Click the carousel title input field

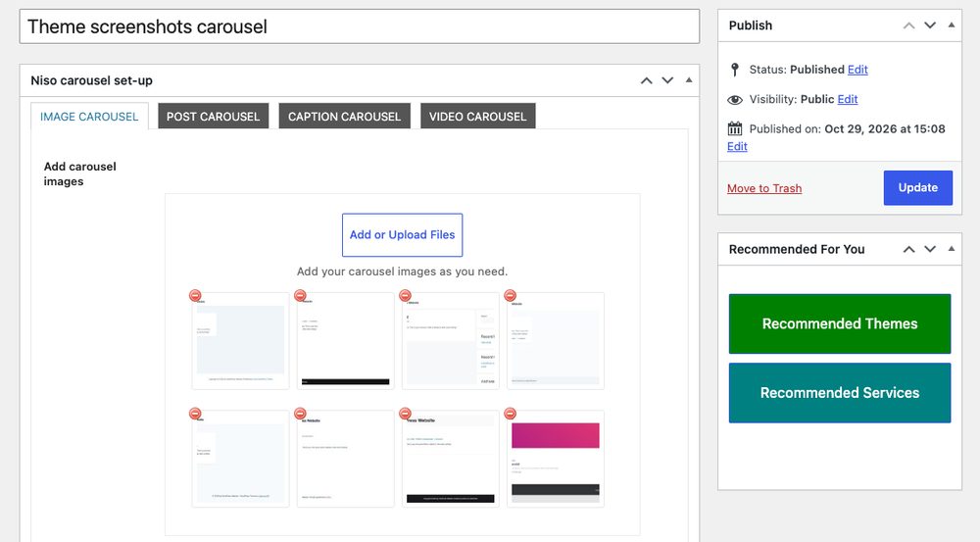coord(360,26)
